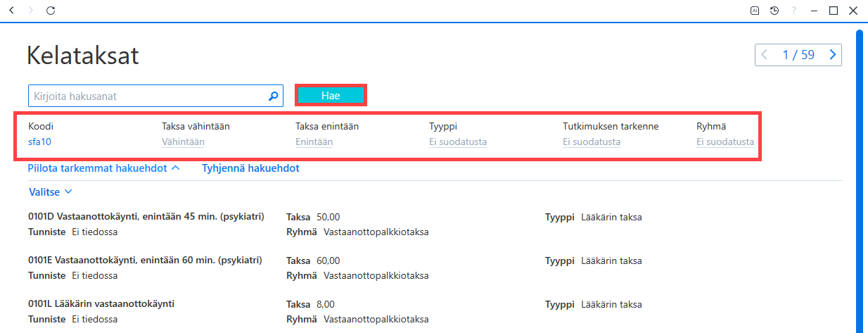The image size is (868, 333).
Task: Open the history clock icon
Action: (x=774, y=11)
